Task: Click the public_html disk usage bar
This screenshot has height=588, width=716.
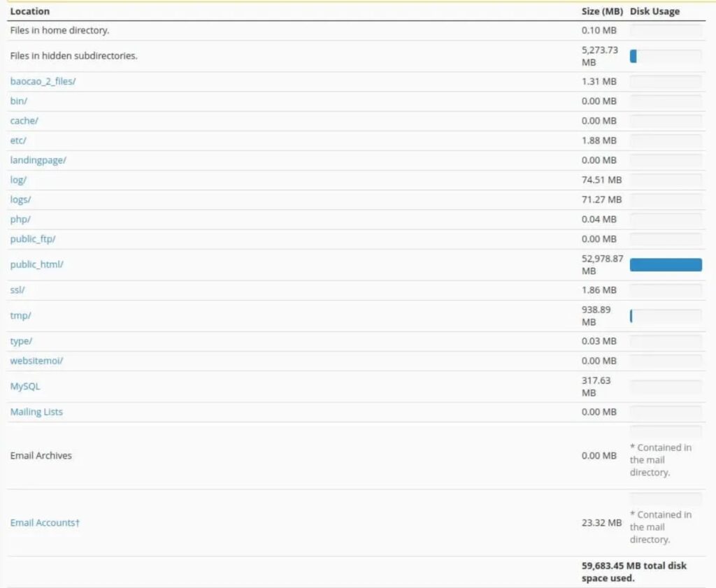Action: 666,264
